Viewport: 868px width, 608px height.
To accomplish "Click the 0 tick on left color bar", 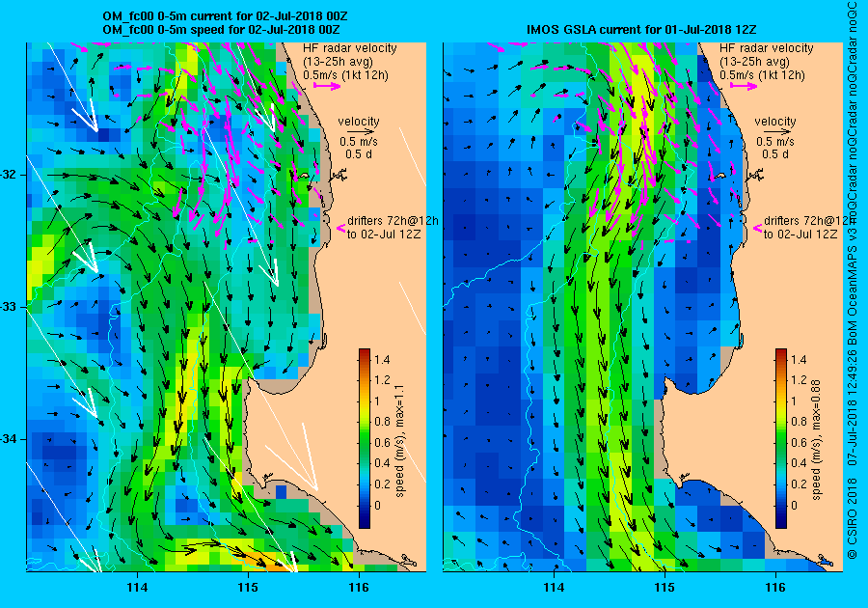I will 377,505.
